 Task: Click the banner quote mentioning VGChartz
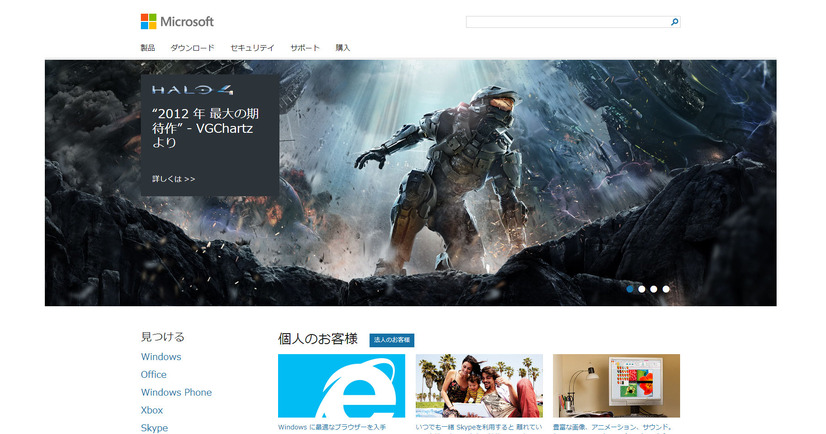coord(205,128)
